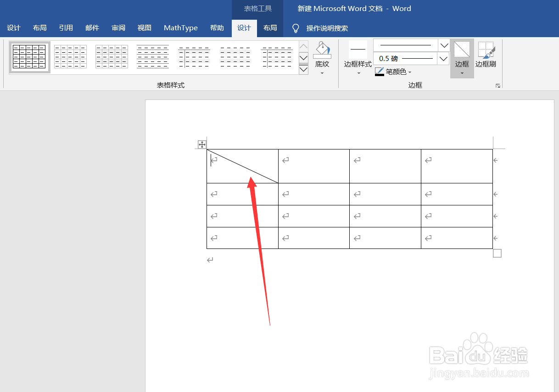Open the pen line style dropdown

click(444, 45)
